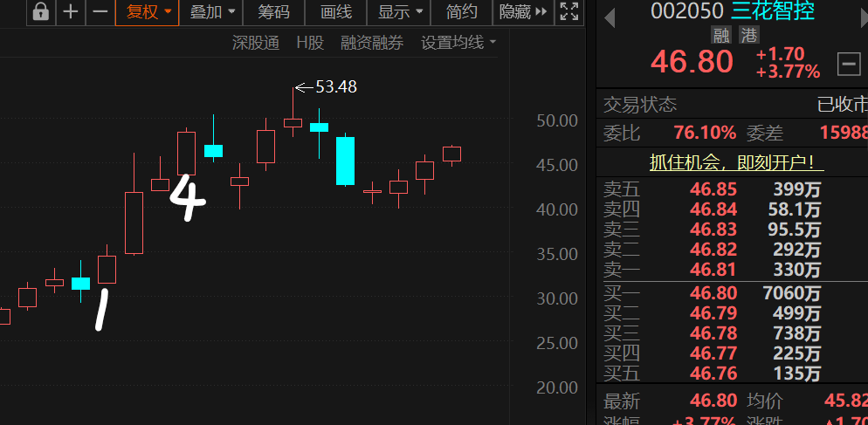Screen dimensions: 868x425
Task: Zoom in the chart with the plus icon
Action: click(71, 12)
